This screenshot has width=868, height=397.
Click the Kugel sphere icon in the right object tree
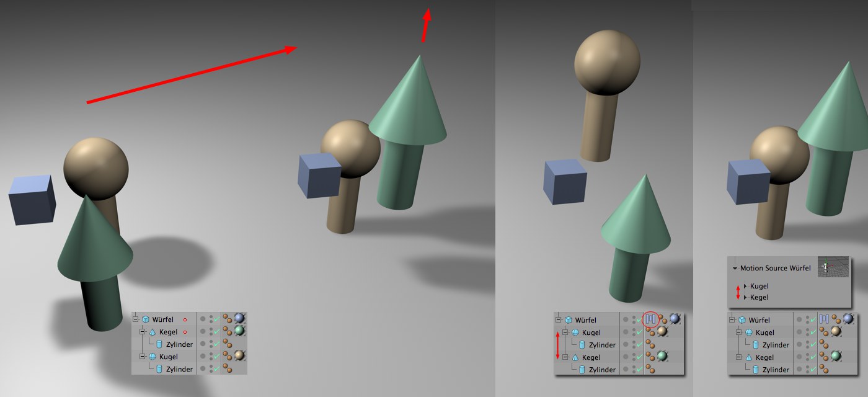click(748, 332)
